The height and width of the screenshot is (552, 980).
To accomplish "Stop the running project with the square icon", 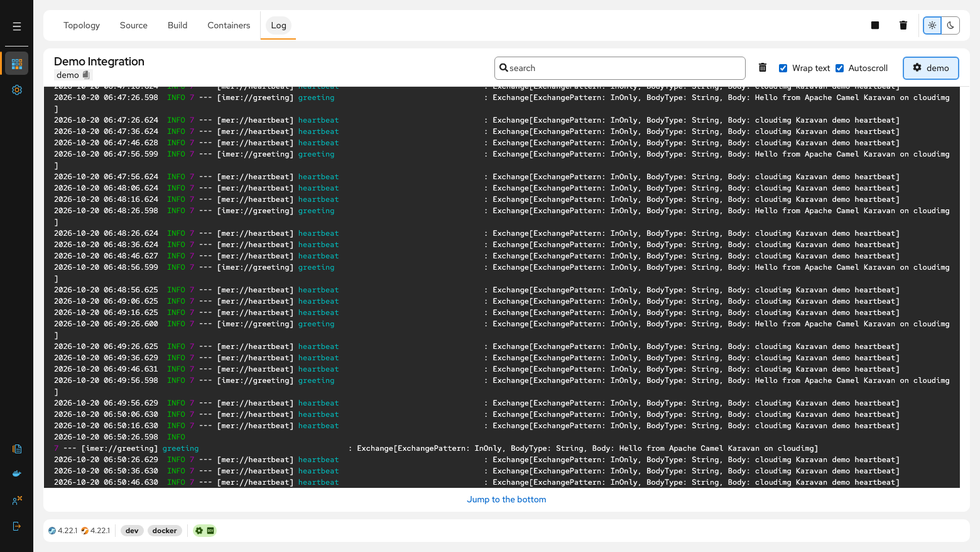I will (875, 25).
